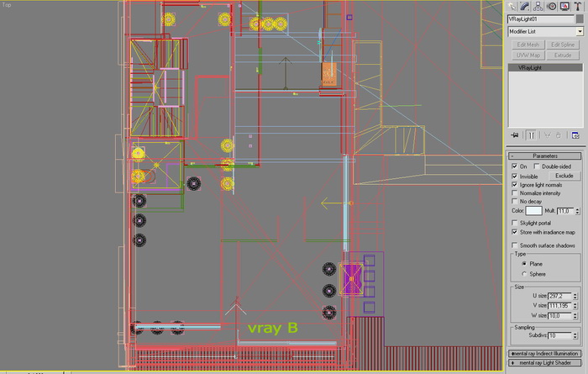This screenshot has height=374, width=588.
Task: Open the light Color swatch
Action: point(533,211)
